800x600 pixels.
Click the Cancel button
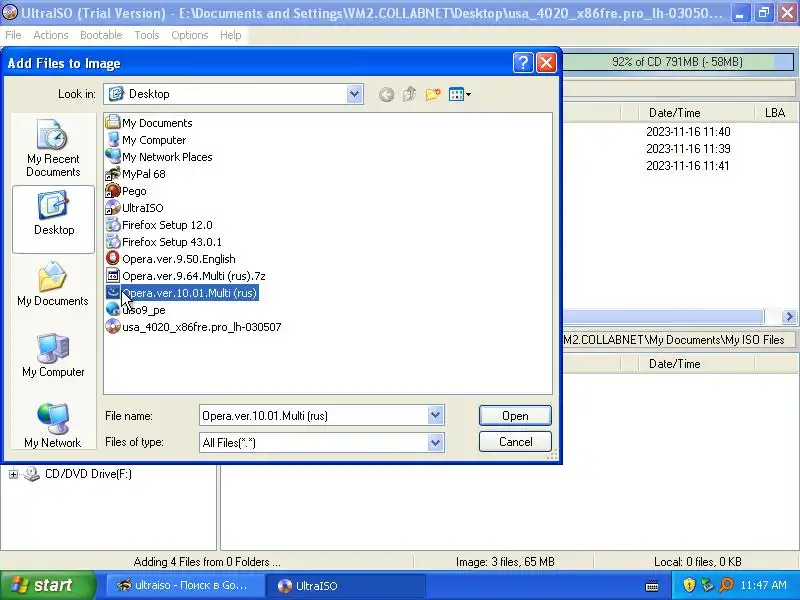[x=515, y=442]
